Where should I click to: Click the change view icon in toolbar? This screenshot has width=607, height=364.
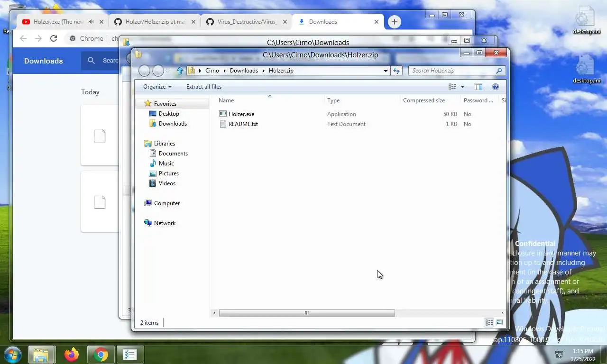(452, 87)
